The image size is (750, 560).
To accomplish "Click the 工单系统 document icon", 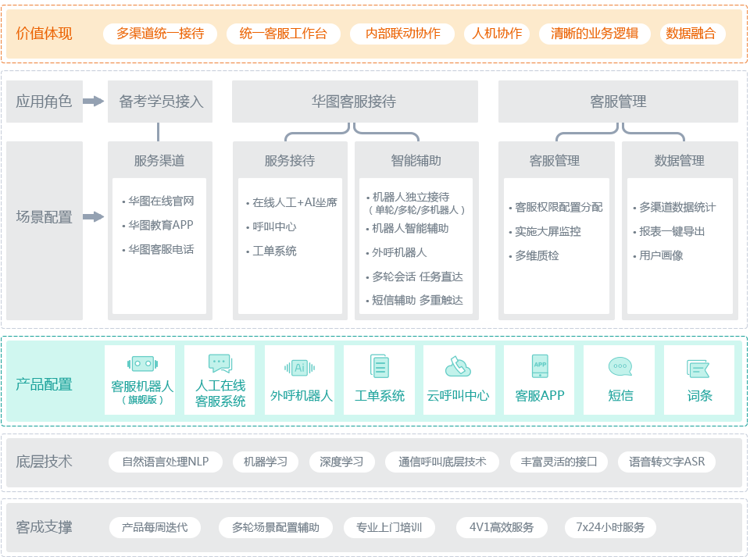I will tap(380, 367).
